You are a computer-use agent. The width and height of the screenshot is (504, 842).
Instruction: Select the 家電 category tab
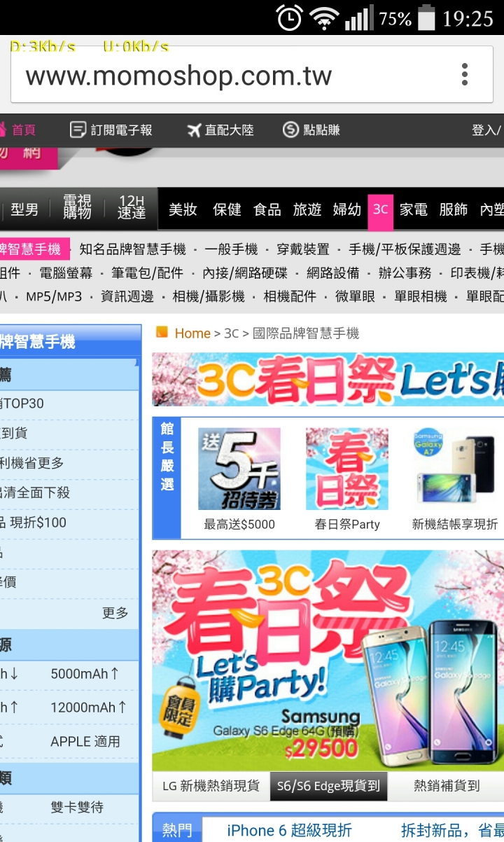point(413,209)
